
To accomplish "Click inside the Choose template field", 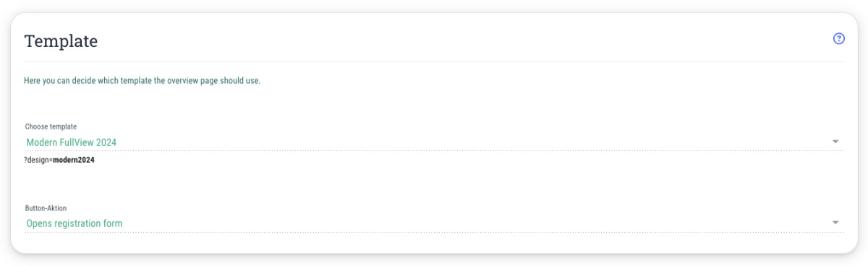I will pyautogui.click(x=434, y=142).
